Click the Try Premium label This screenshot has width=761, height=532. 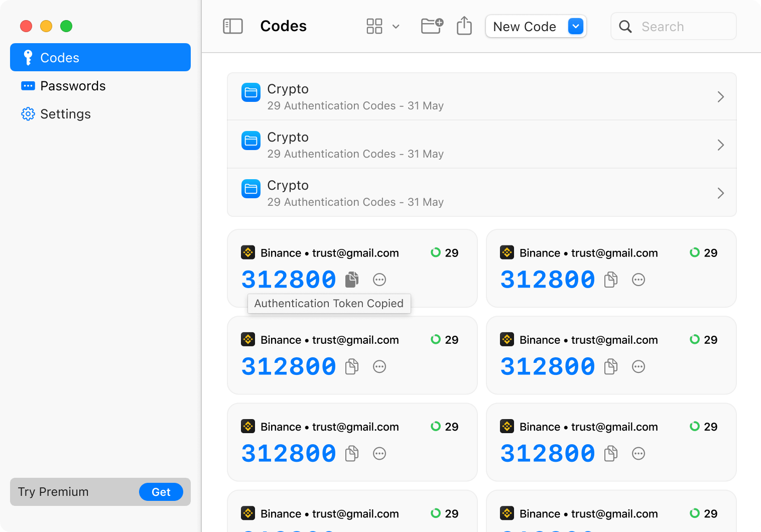pos(53,492)
